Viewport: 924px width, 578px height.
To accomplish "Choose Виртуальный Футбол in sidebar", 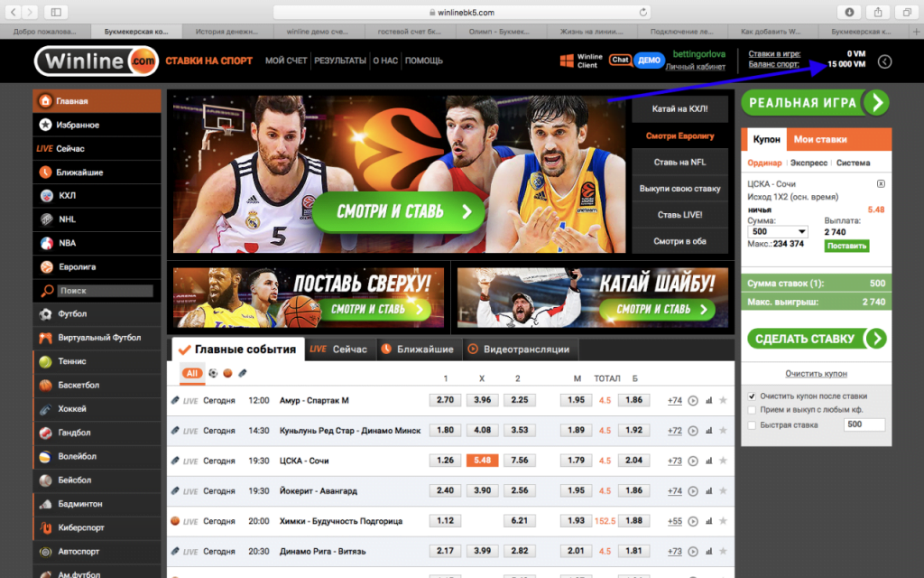I will coord(97,338).
